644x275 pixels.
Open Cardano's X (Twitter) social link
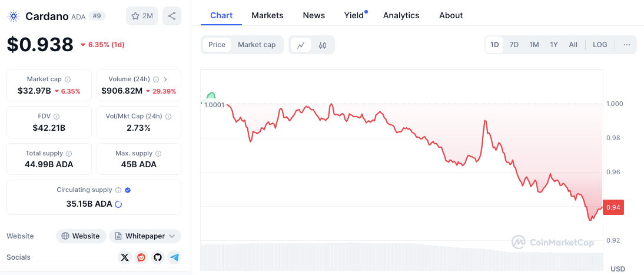point(124,257)
